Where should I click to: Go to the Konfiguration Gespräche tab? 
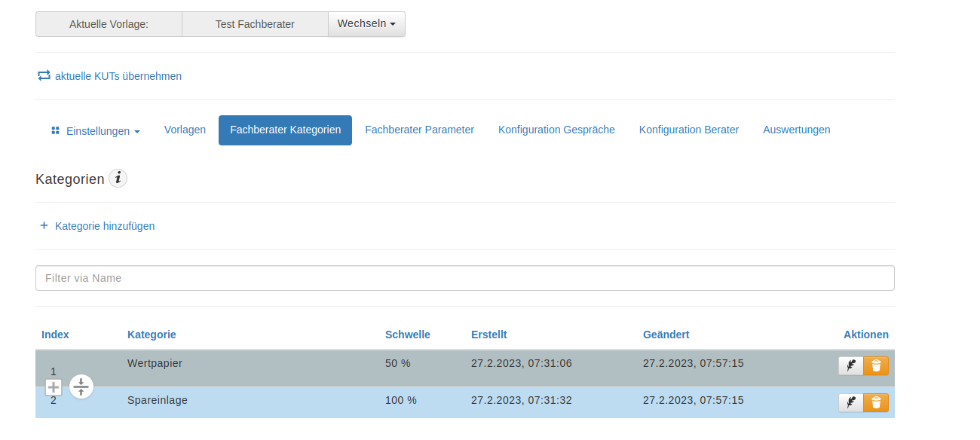(x=556, y=130)
